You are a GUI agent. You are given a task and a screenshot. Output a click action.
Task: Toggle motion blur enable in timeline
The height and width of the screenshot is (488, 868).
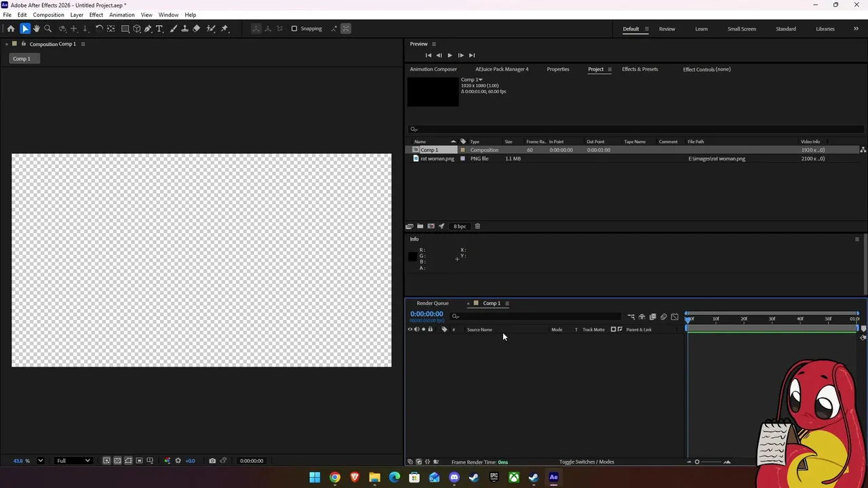coord(664,317)
